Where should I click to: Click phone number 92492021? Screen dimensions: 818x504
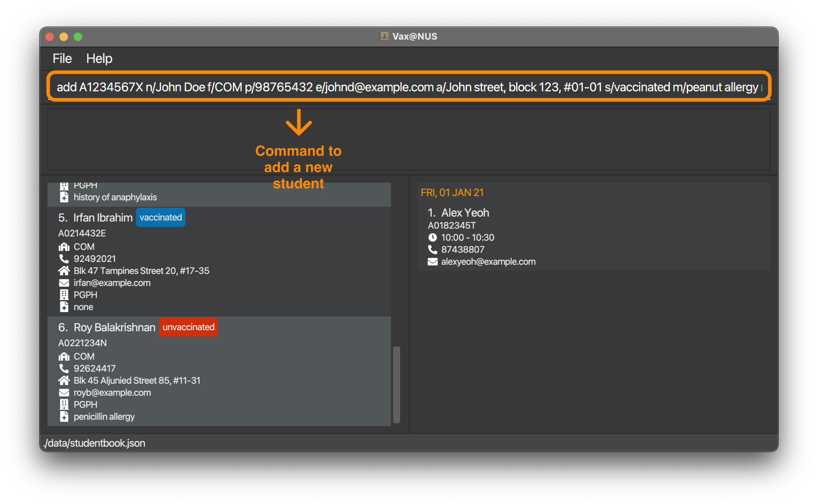coord(95,259)
